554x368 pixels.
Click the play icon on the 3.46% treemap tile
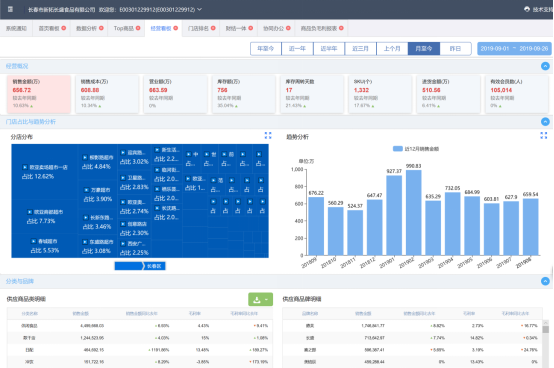[86, 218]
